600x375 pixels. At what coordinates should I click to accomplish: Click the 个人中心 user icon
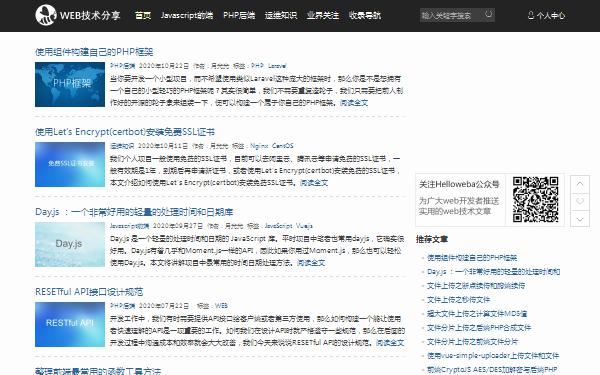tap(531, 15)
